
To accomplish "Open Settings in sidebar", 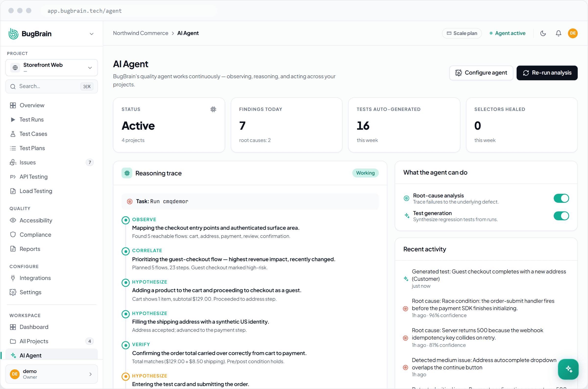I will pos(51,292).
